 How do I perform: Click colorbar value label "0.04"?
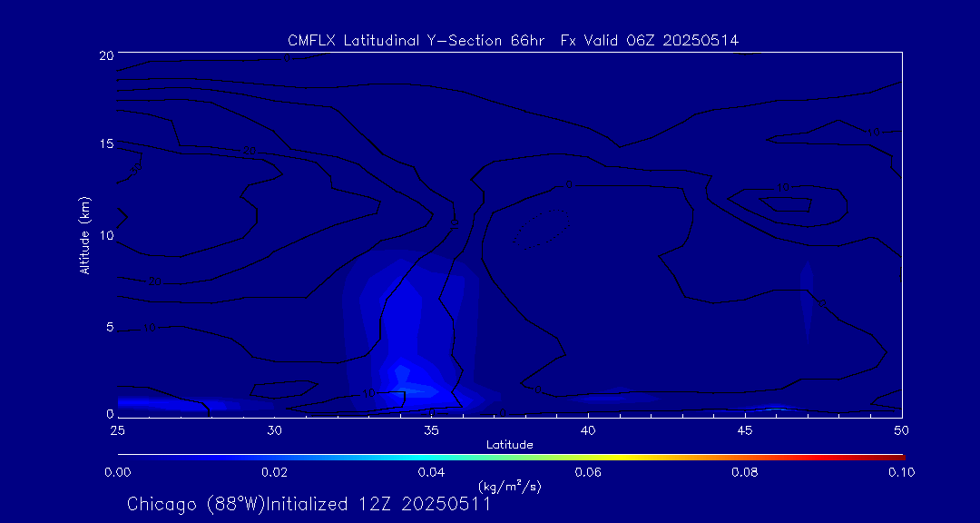pos(431,472)
